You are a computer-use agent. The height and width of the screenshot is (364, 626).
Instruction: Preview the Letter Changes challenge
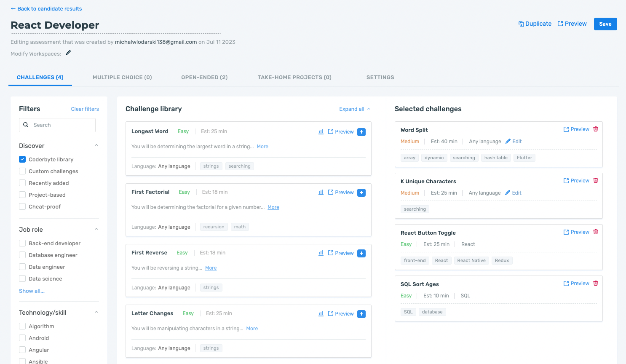(x=341, y=314)
